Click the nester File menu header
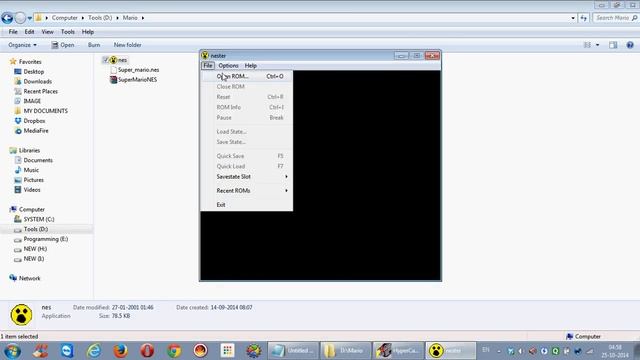The height and width of the screenshot is (360, 640). pos(208,66)
